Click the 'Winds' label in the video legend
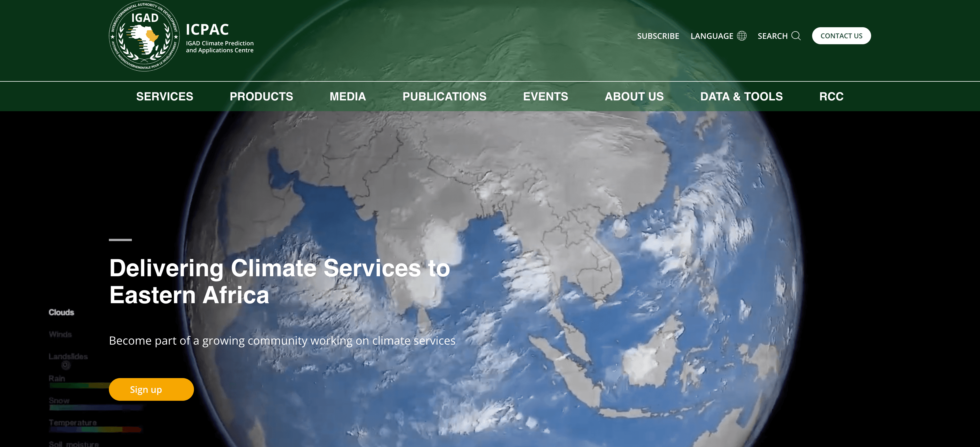 [x=60, y=334]
